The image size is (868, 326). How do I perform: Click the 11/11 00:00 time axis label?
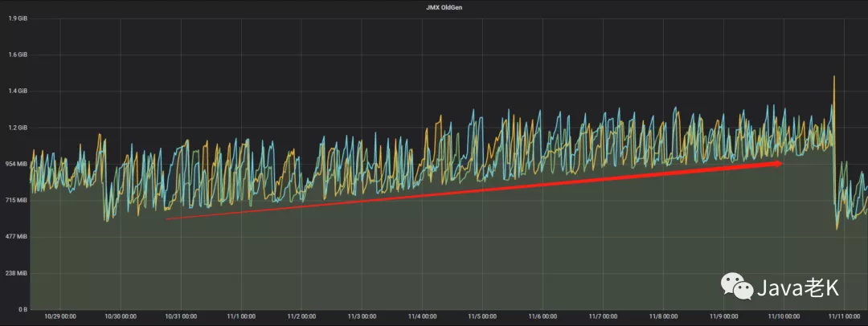click(843, 317)
